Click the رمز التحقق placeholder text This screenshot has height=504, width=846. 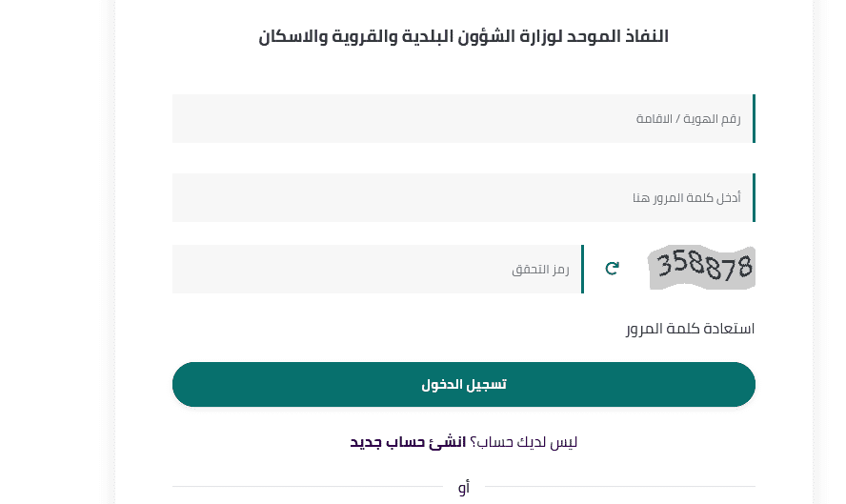540,270
